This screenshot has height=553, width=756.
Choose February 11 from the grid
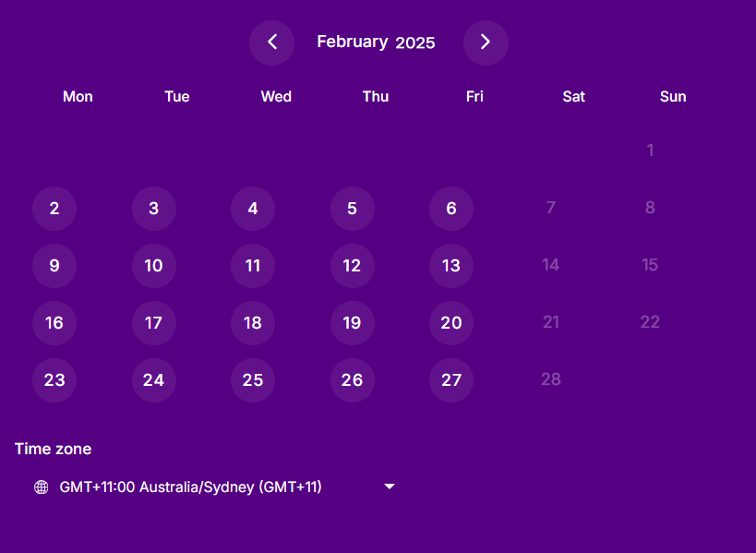(x=253, y=265)
